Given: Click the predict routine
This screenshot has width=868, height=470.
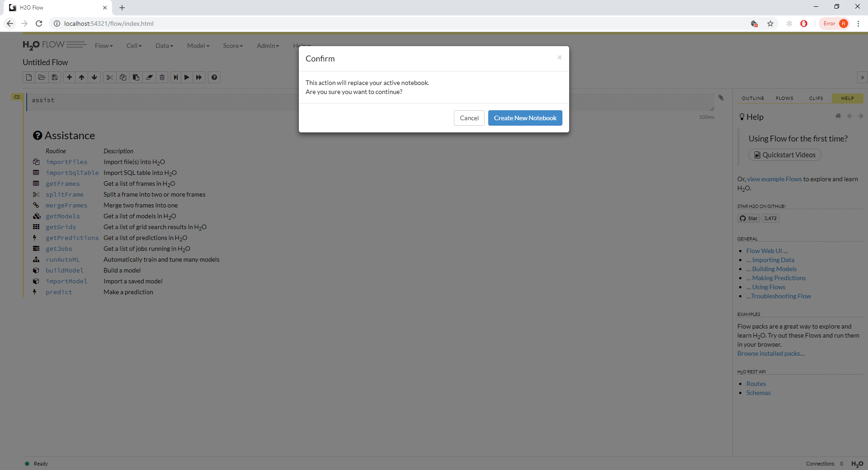Looking at the screenshot, I should [59, 292].
